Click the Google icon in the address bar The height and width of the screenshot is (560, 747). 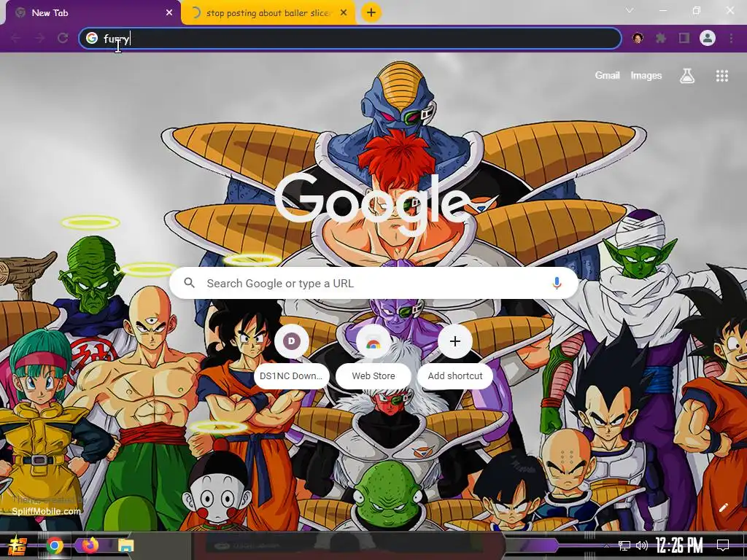tap(92, 38)
